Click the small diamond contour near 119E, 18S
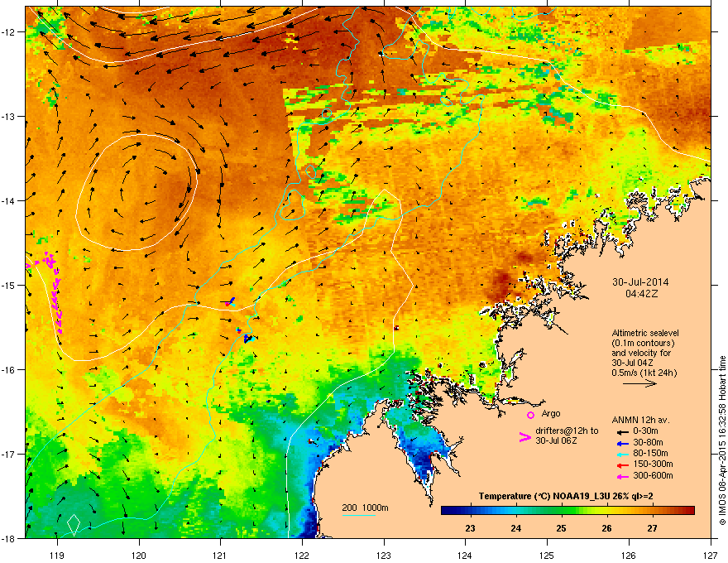The width and height of the screenshot is (728, 563). [x=74, y=523]
